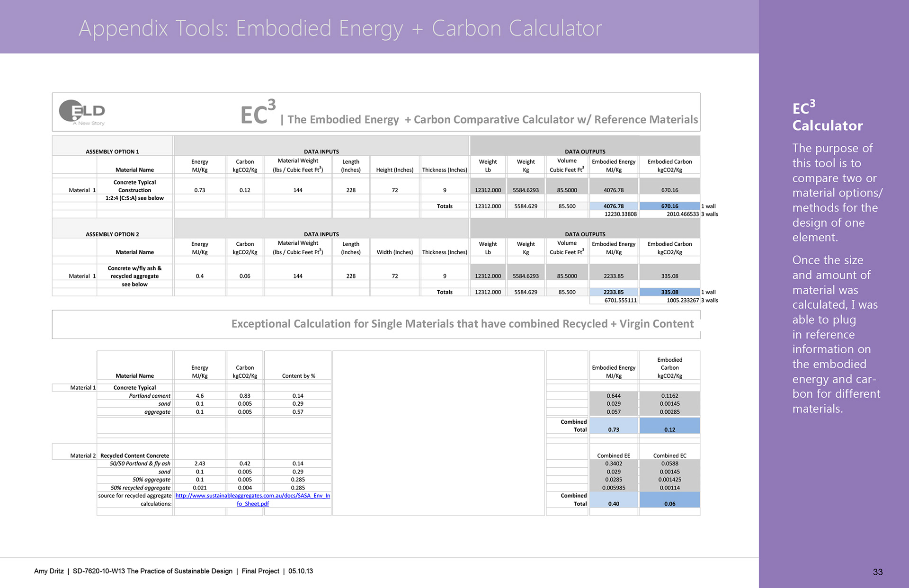Select the 335.08 embodied carbon total cell
Image resolution: width=909 pixels, height=588 pixels.
tap(669, 292)
